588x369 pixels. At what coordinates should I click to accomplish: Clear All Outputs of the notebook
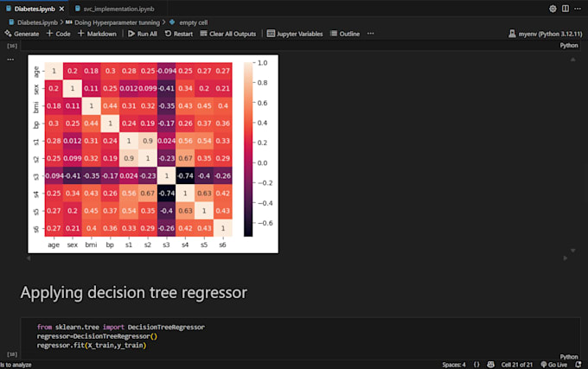(228, 34)
